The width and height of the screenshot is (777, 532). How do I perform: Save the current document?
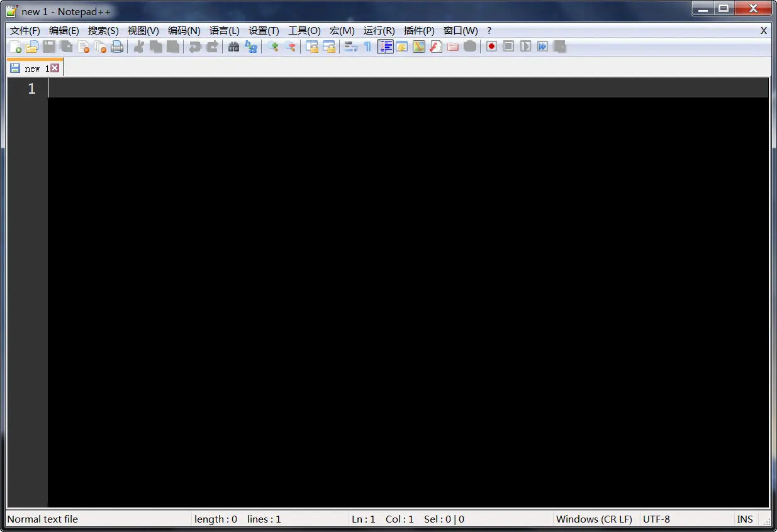49,46
